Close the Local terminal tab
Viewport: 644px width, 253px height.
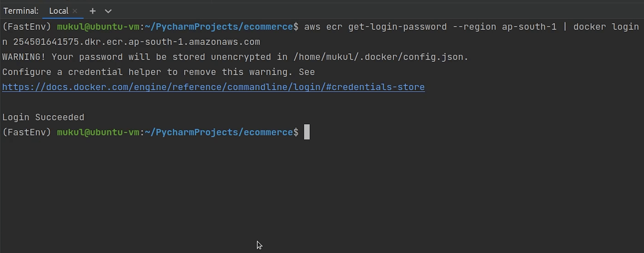point(75,11)
